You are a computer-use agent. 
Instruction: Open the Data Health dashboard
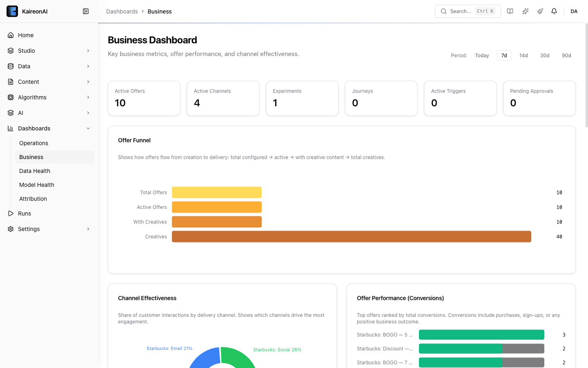click(x=35, y=171)
